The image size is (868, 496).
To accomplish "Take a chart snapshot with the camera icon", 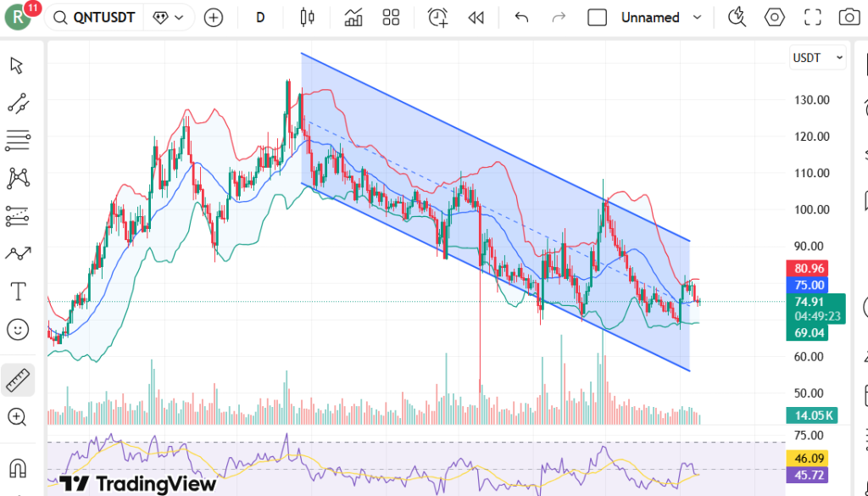I will 849,17.
